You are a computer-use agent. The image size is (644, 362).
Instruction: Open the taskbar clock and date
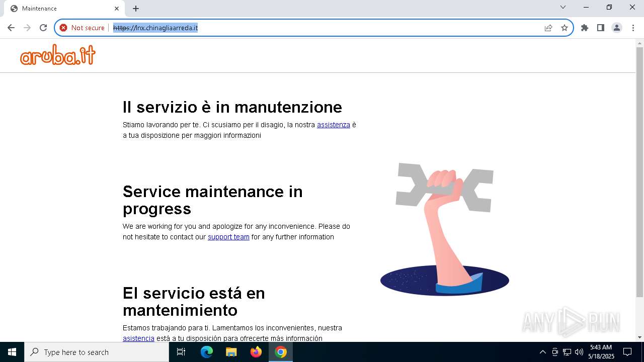(601, 352)
